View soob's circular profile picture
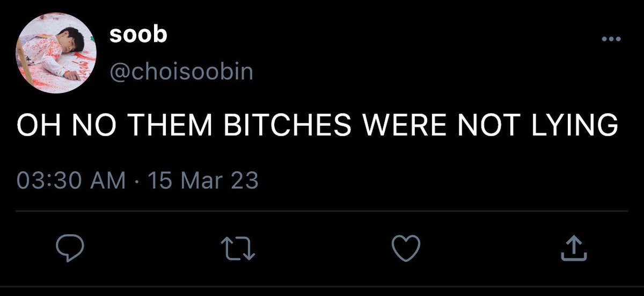The image size is (644, 296). click(57, 54)
